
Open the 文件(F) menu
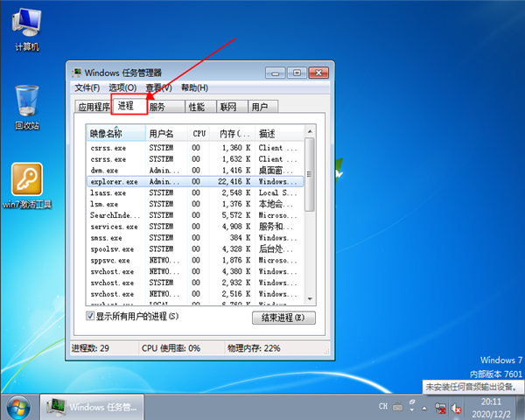(87, 87)
